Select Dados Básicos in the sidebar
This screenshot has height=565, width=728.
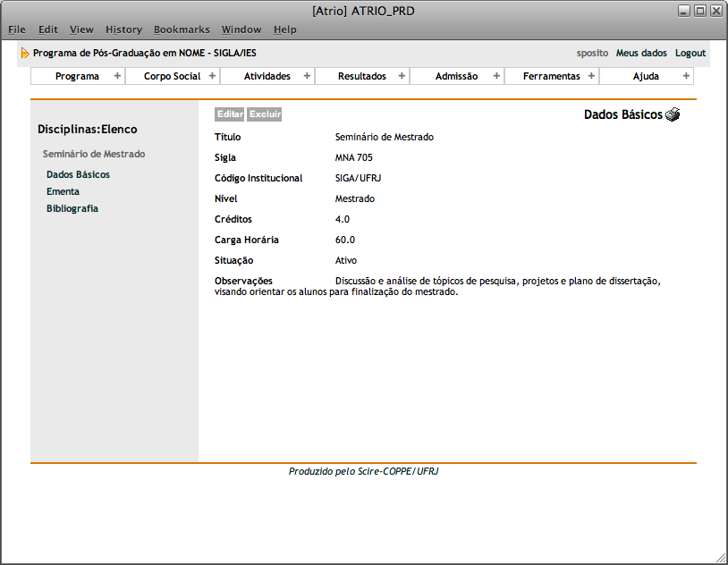point(78,174)
